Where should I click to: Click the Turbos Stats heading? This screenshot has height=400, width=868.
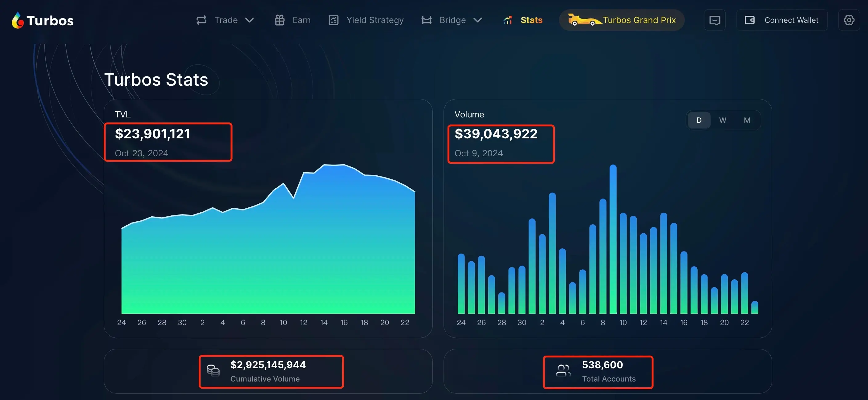point(156,80)
